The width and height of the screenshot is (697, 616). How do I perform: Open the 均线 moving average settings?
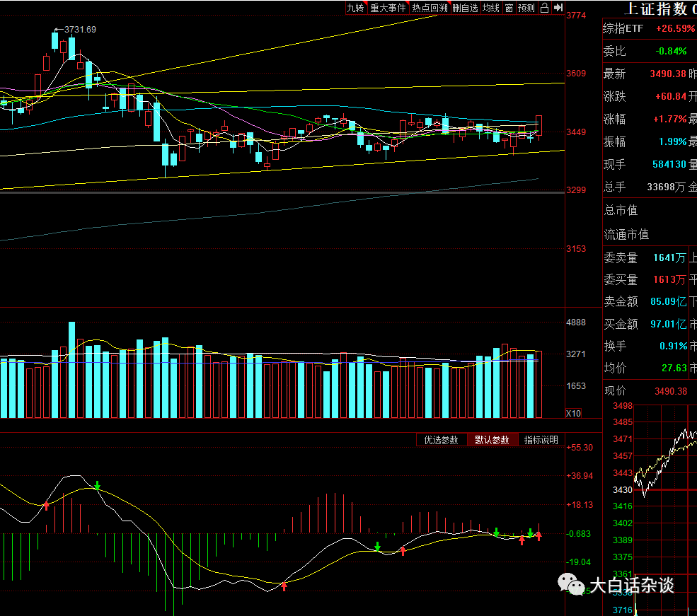(x=491, y=8)
